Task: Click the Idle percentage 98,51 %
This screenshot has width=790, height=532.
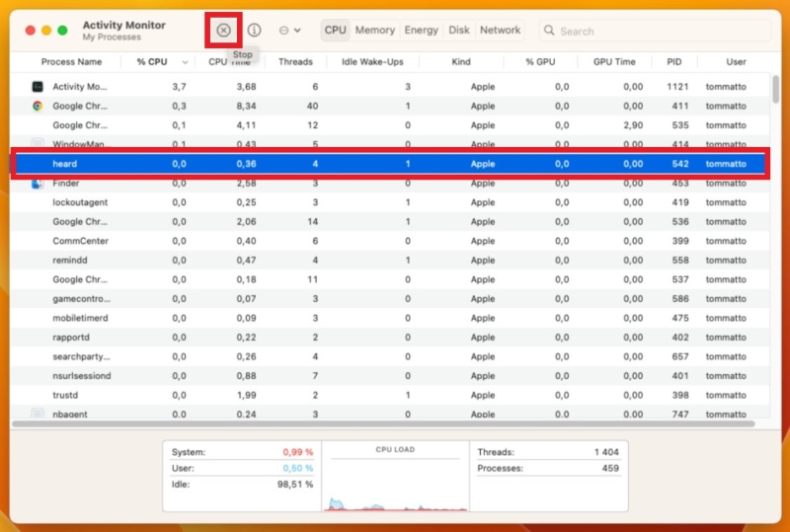Action: click(294, 485)
